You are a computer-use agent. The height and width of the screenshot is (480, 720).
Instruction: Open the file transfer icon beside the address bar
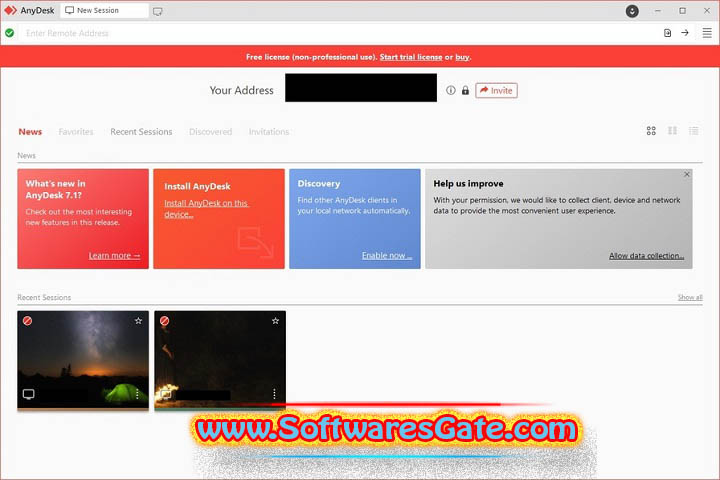pyautogui.click(x=667, y=33)
